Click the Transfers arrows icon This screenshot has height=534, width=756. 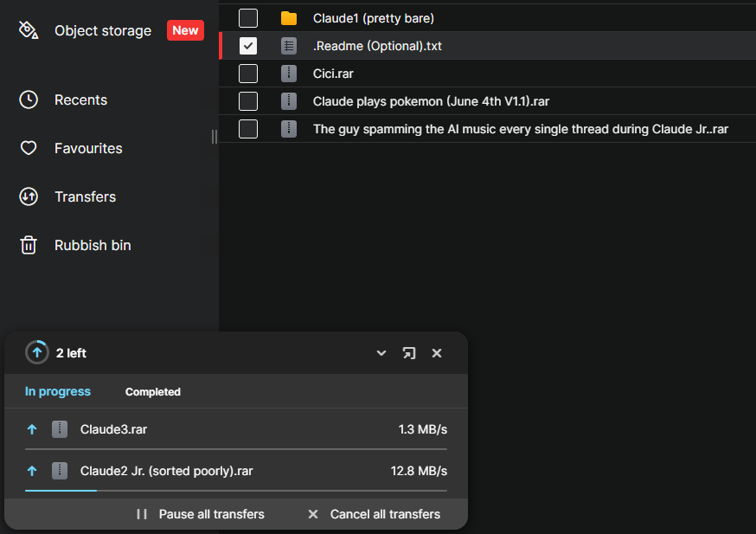tap(29, 196)
